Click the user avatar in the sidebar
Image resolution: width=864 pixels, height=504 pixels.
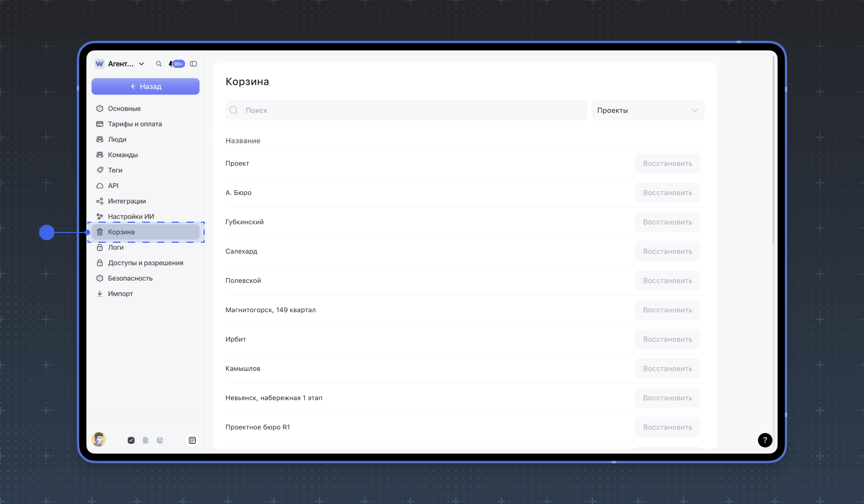[99, 439]
